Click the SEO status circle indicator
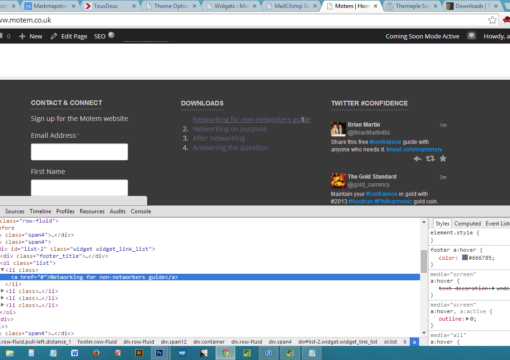This screenshot has height=360, width=510. [111, 35]
